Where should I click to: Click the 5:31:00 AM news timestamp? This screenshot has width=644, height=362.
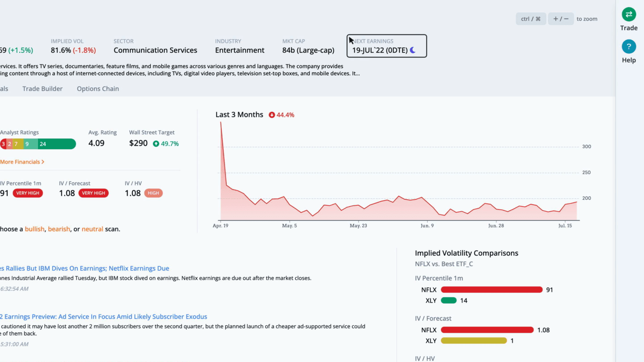(x=14, y=344)
